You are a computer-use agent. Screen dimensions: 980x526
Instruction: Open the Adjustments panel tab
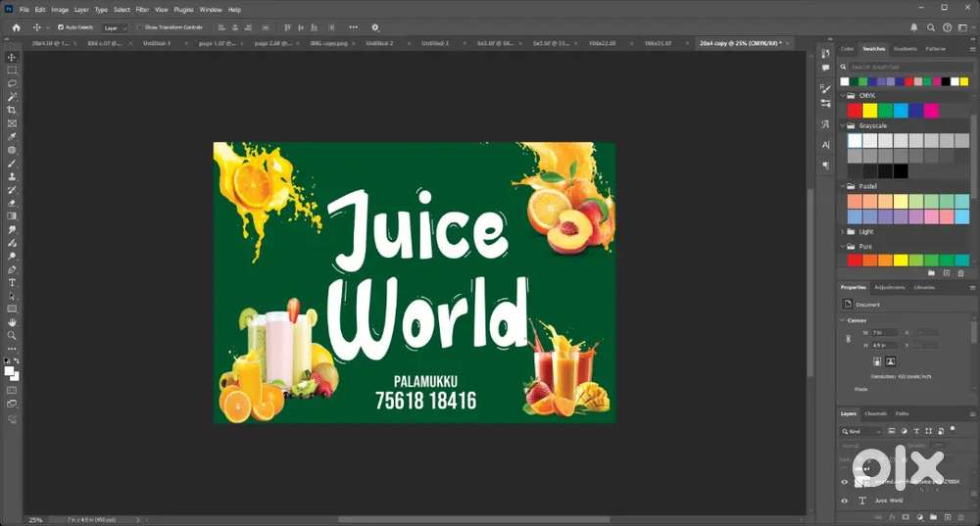890,287
